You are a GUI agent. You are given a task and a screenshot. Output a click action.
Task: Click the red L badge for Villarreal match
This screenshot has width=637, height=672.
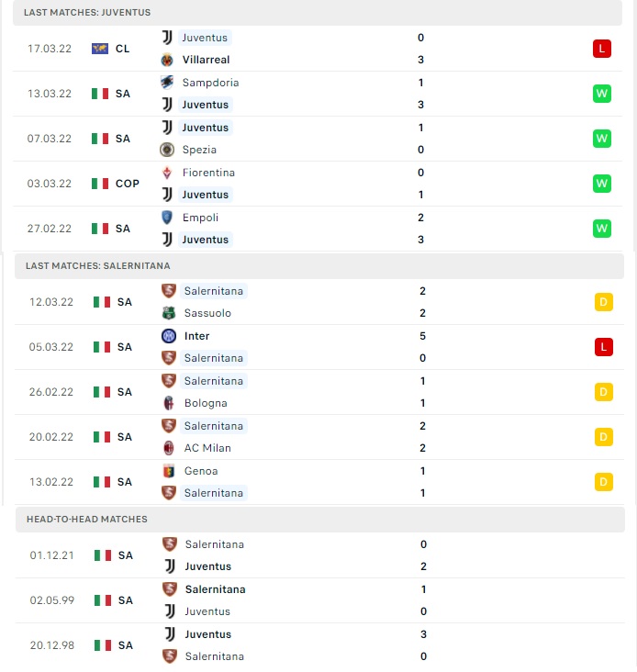pos(602,49)
